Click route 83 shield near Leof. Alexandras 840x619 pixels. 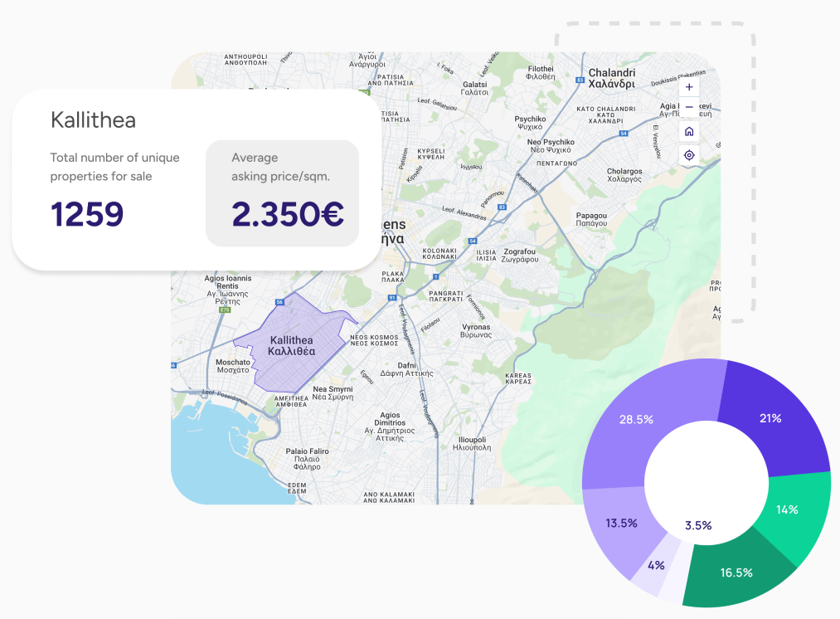501,207
